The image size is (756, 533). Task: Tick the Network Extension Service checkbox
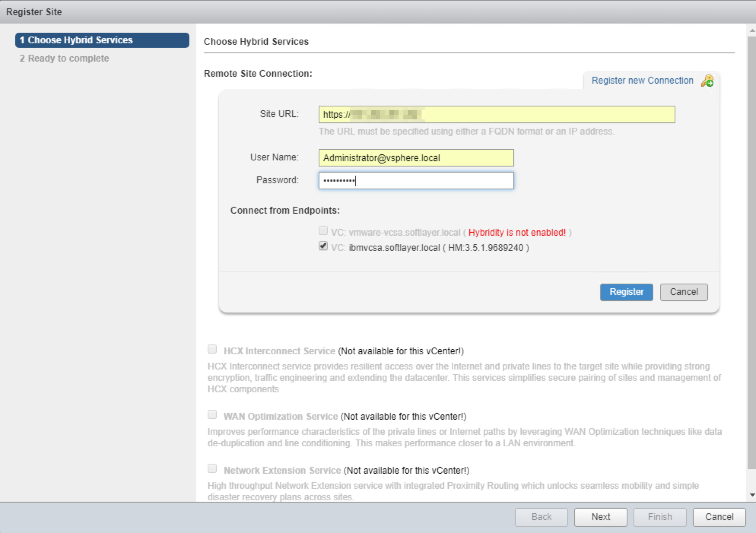[x=212, y=468]
